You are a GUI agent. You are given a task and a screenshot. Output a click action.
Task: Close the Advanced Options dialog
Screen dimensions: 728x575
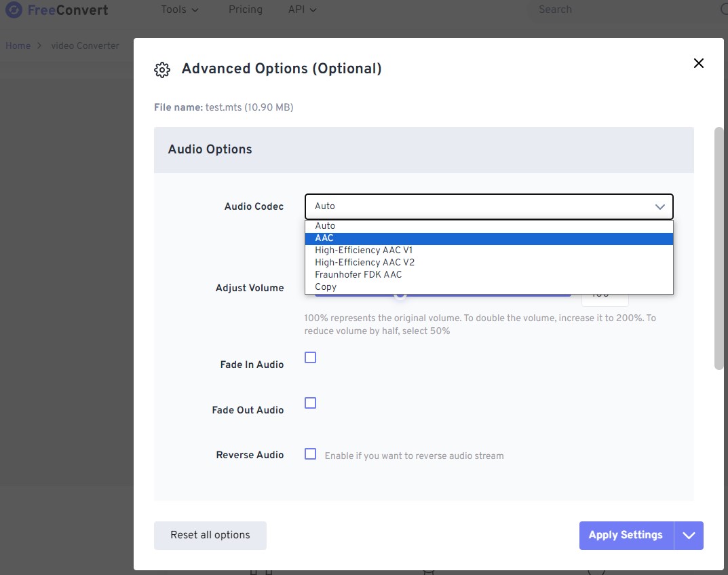pos(698,63)
